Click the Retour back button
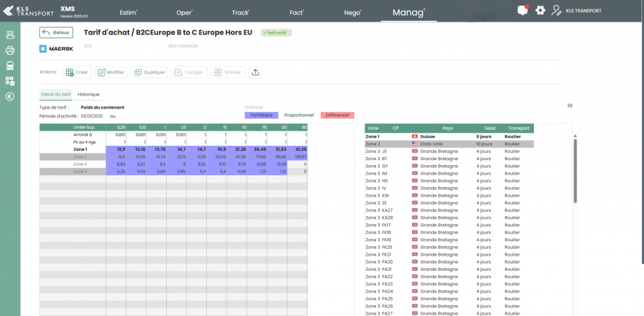This screenshot has height=316, width=644. point(56,33)
